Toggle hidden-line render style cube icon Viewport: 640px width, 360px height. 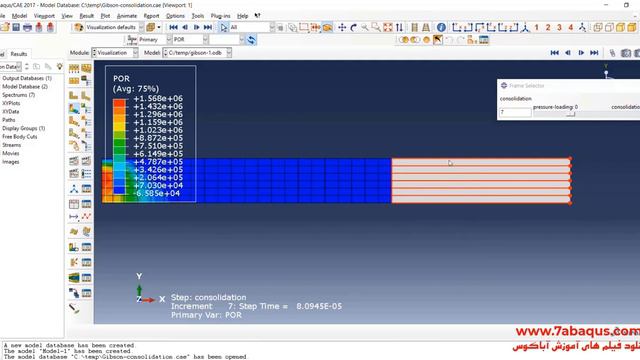[609, 27]
